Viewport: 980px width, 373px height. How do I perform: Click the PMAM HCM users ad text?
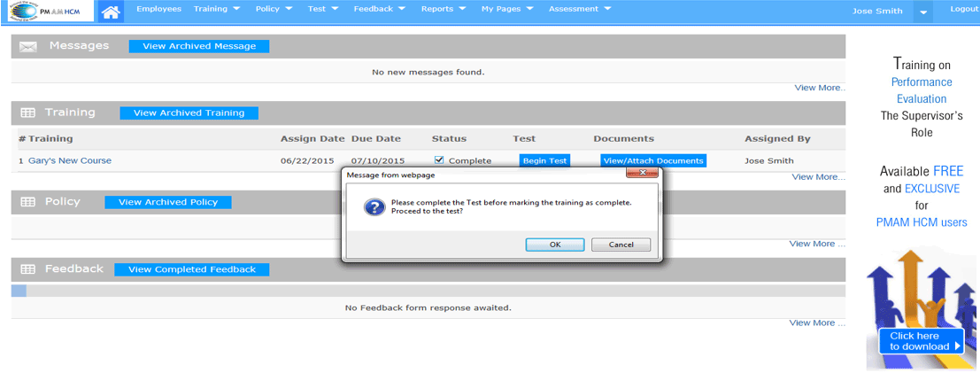pyautogui.click(x=922, y=222)
